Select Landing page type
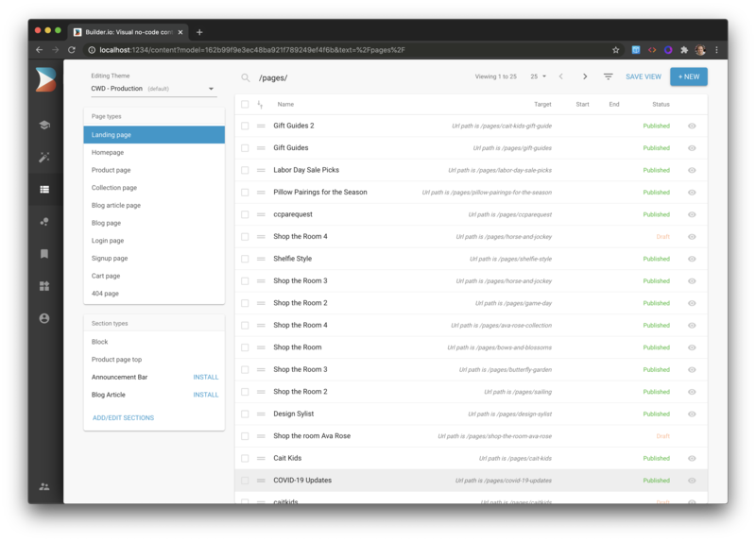The image size is (756, 541). pyautogui.click(x=154, y=135)
